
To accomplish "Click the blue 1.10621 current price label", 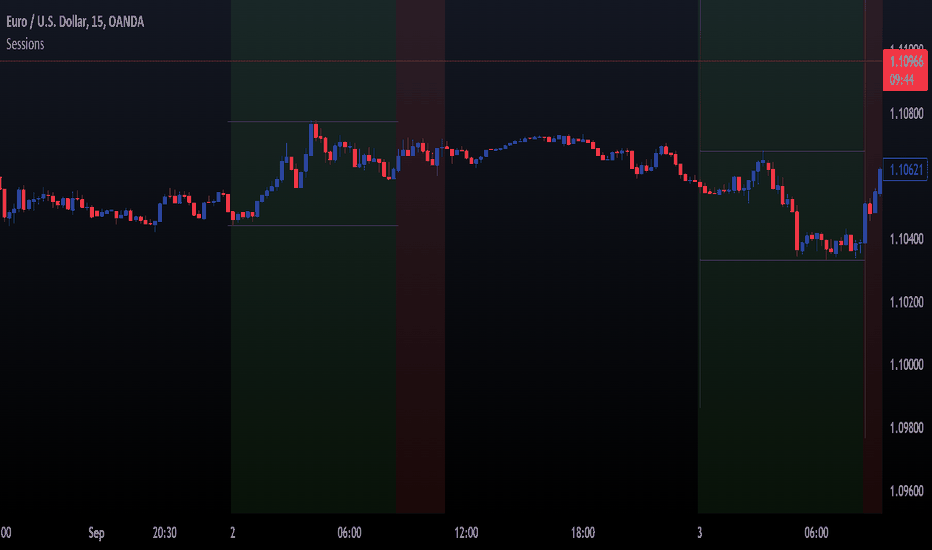I will tap(905, 170).
